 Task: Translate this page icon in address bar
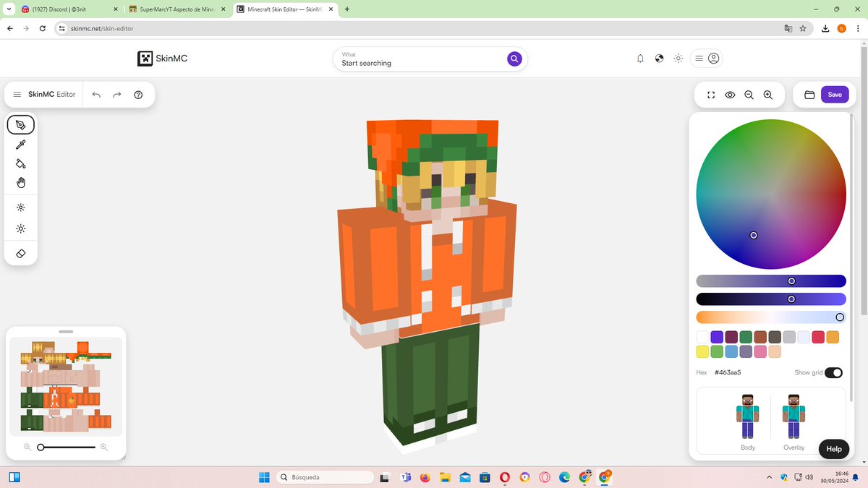788,28
